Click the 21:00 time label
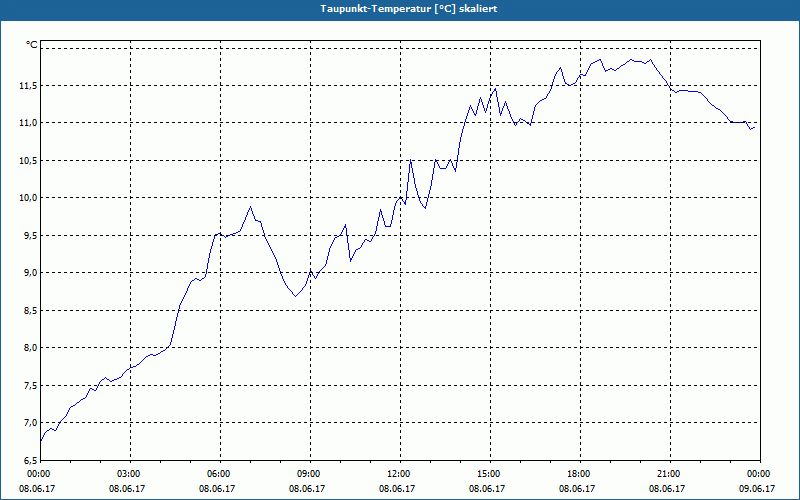The width and height of the screenshot is (800, 500). click(670, 474)
